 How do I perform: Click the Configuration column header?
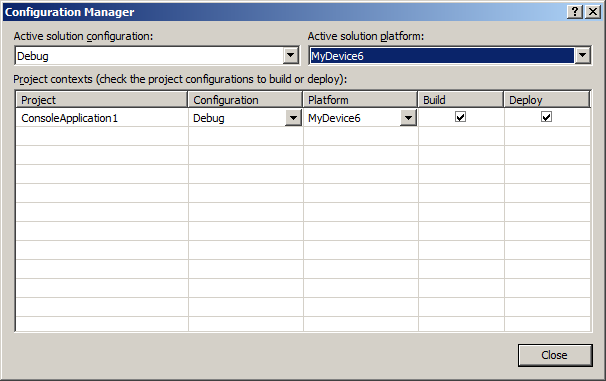245,100
